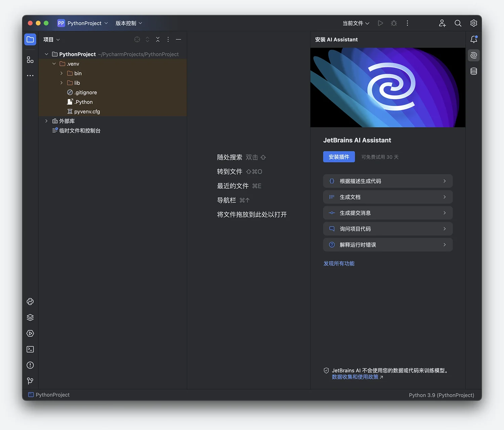This screenshot has width=504, height=430.
Task: Click the 发现所有功能 link
Action: 339,264
